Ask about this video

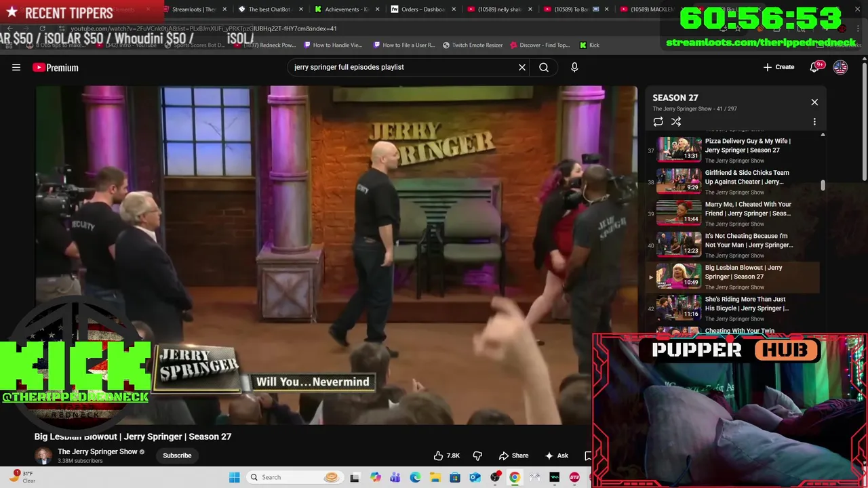point(556,455)
